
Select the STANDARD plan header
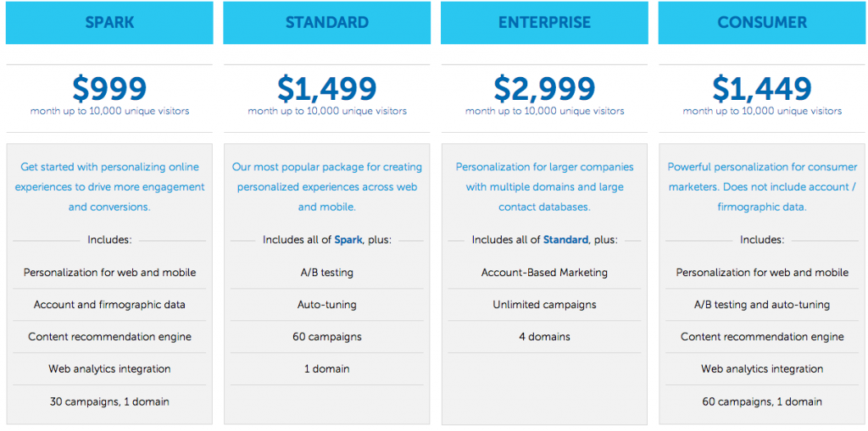[x=327, y=23]
